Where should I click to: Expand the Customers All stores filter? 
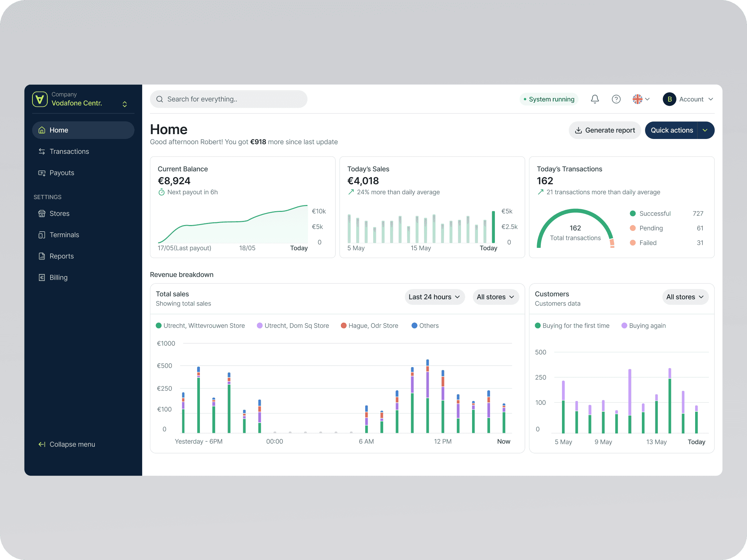pos(685,297)
